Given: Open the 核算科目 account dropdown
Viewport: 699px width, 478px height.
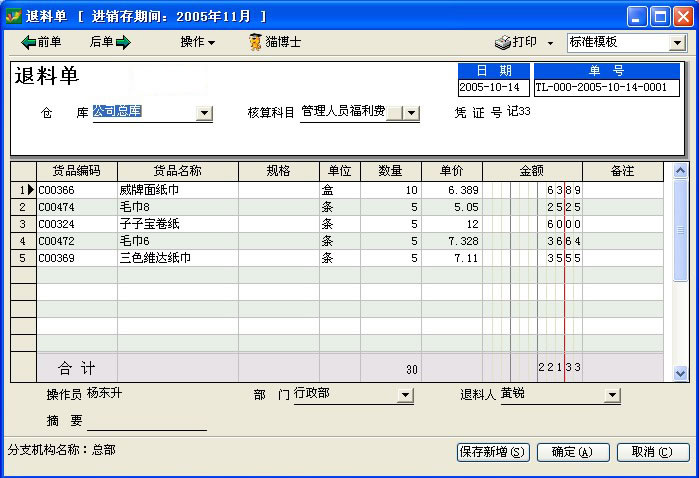Looking at the screenshot, I should 412,114.
